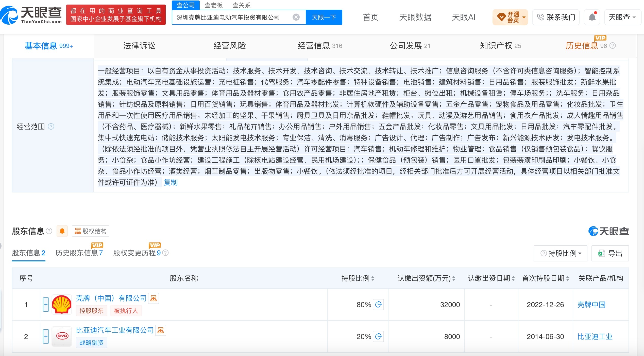Open the 知识产权 tab
The image size is (644, 356).
click(500, 46)
